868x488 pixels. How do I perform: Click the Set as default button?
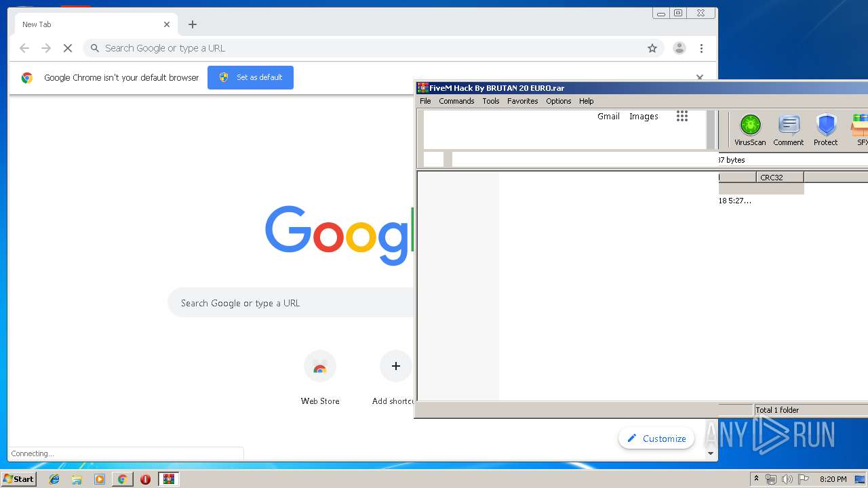coord(250,77)
